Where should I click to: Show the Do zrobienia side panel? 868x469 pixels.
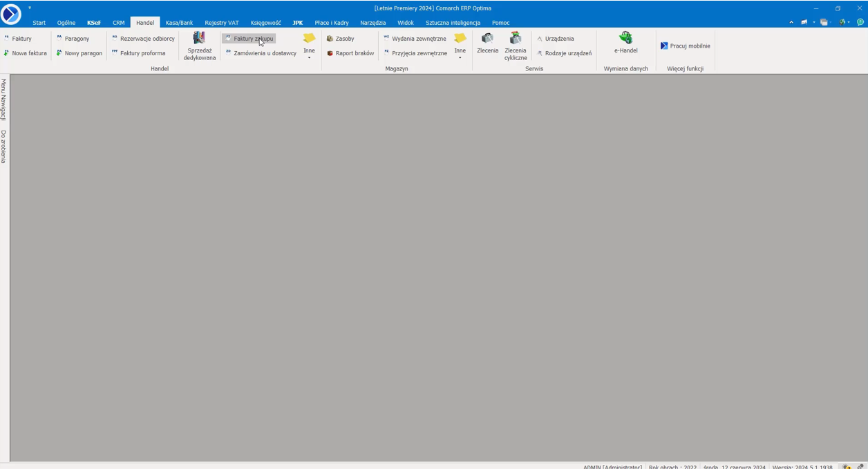[3, 146]
